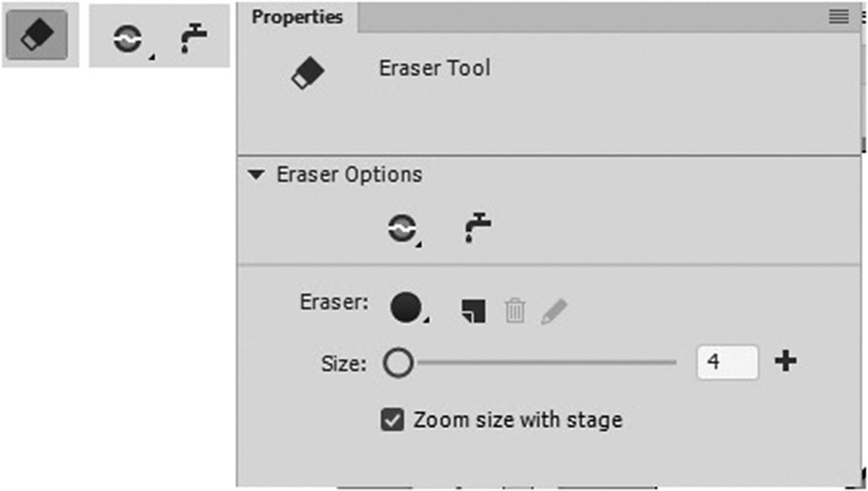
Task: Click the create new brush icon
Action: point(474,310)
